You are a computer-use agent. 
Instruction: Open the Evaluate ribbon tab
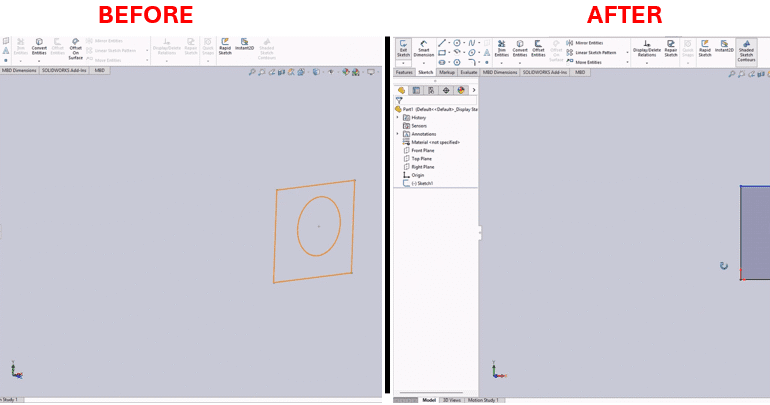[x=468, y=73]
